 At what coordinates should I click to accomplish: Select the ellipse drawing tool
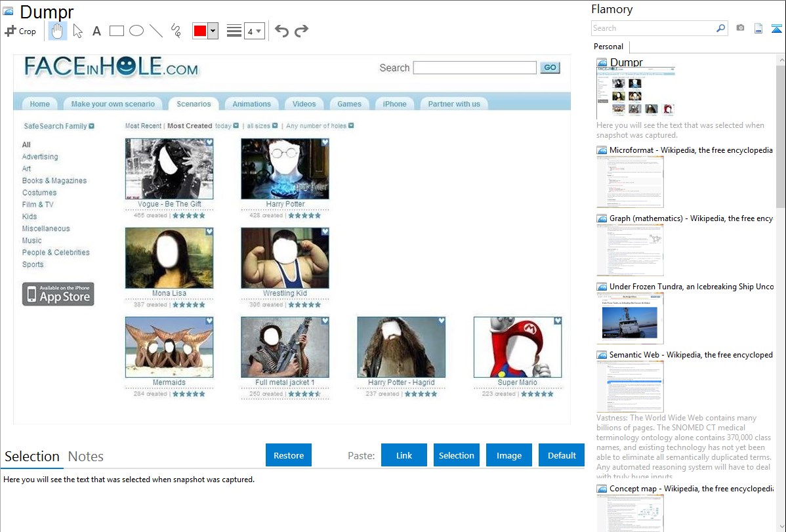136,31
